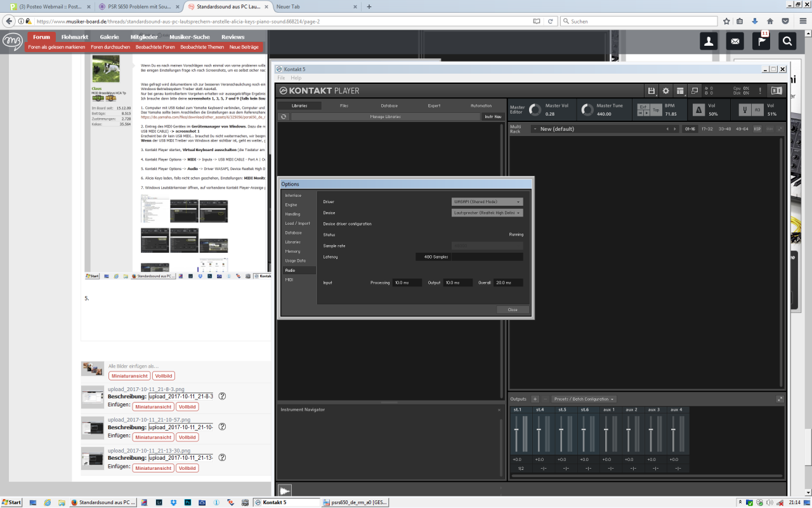Remove output channel with minus button

(x=545, y=399)
